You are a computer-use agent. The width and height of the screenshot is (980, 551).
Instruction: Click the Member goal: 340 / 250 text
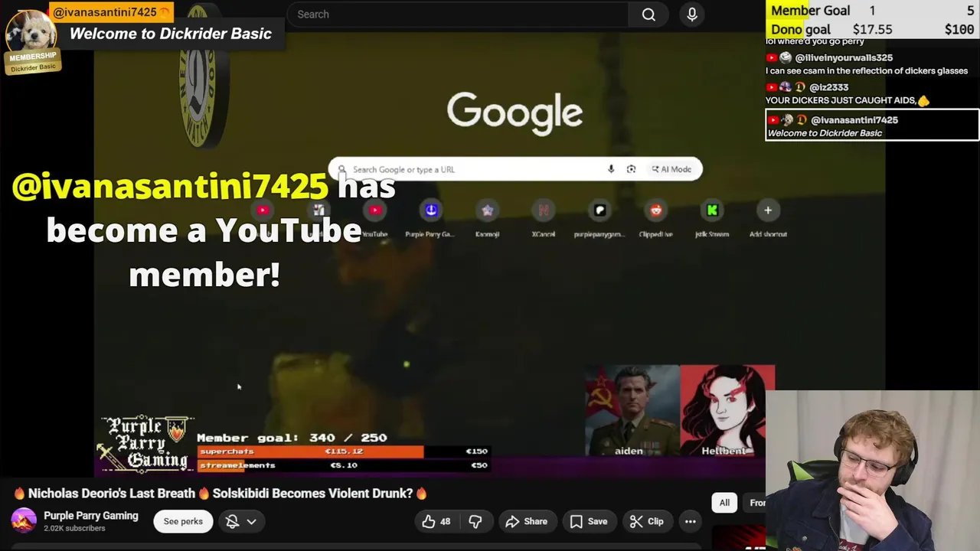click(292, 438)
